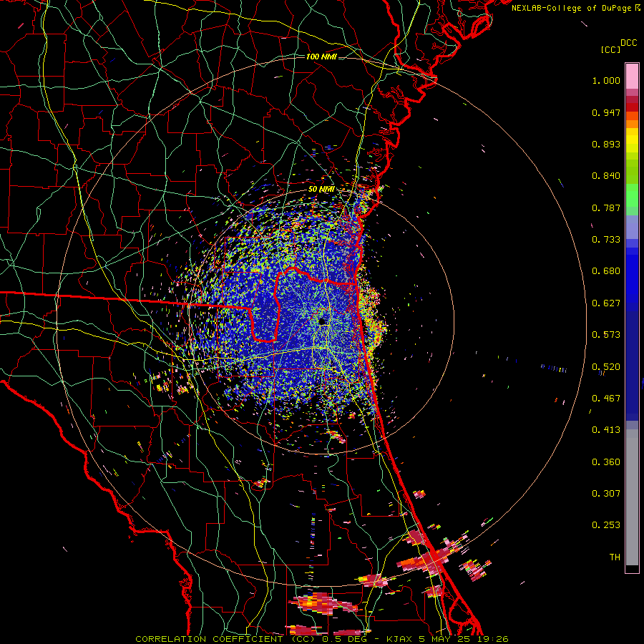The width and height of the screenshot is (644, 644).
Task: Click the black radar site dot at center
Action: pos(323,321)
